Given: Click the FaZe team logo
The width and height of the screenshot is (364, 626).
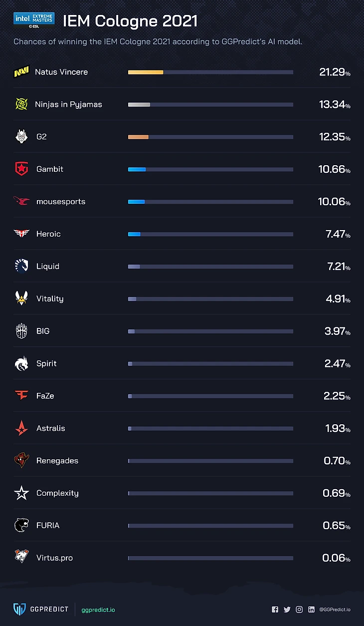Looking at the screenshot, I should (21, 396).
